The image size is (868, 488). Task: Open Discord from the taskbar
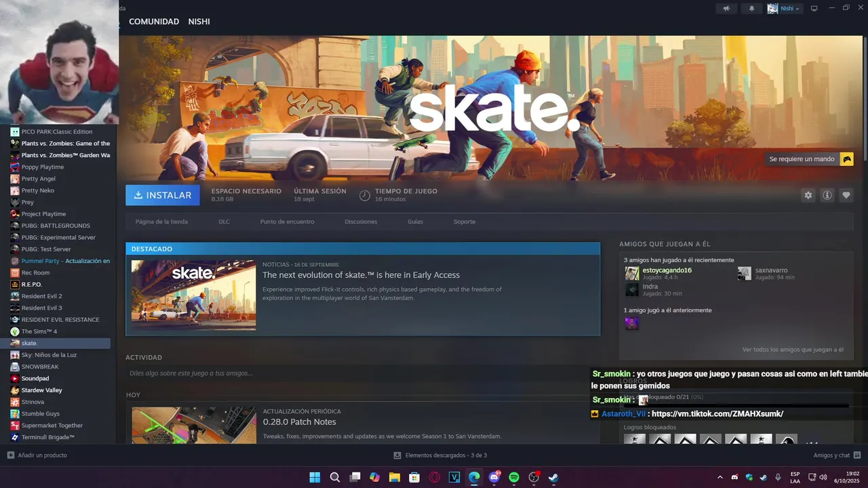pos(494,477)
